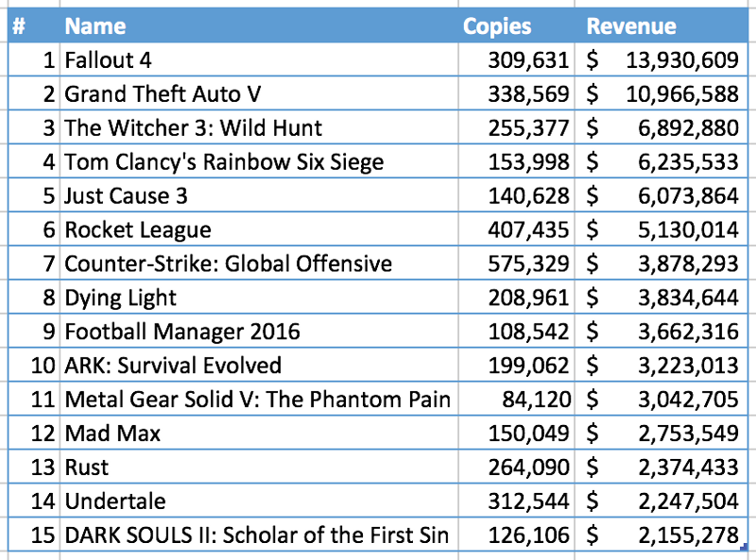756x560 pixels.
Task: Click rank number 8 cell
Action: coord(34,297)
